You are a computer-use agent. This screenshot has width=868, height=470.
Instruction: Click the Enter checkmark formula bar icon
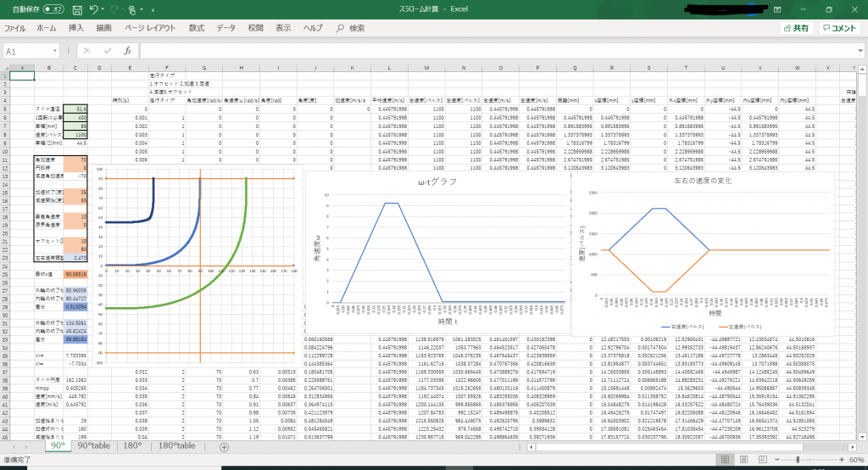click(x=108, y=51)
